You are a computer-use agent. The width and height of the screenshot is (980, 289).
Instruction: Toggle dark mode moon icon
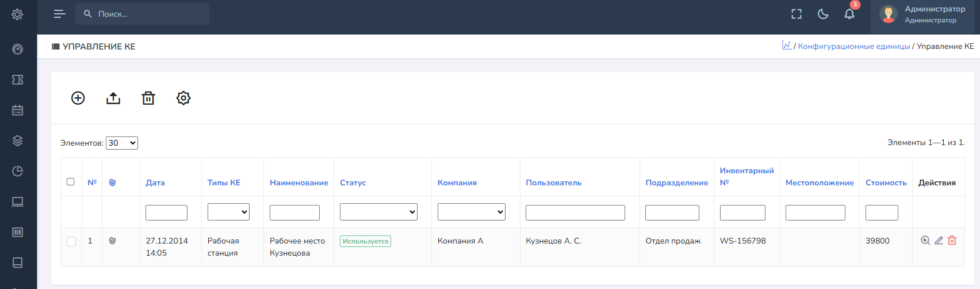pyautogui.click(x=823, y=14)
